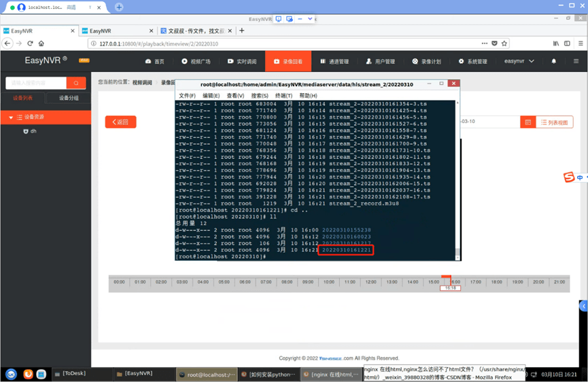
Task: Open 录像计划 navigation item
Action: coord(427,61)
